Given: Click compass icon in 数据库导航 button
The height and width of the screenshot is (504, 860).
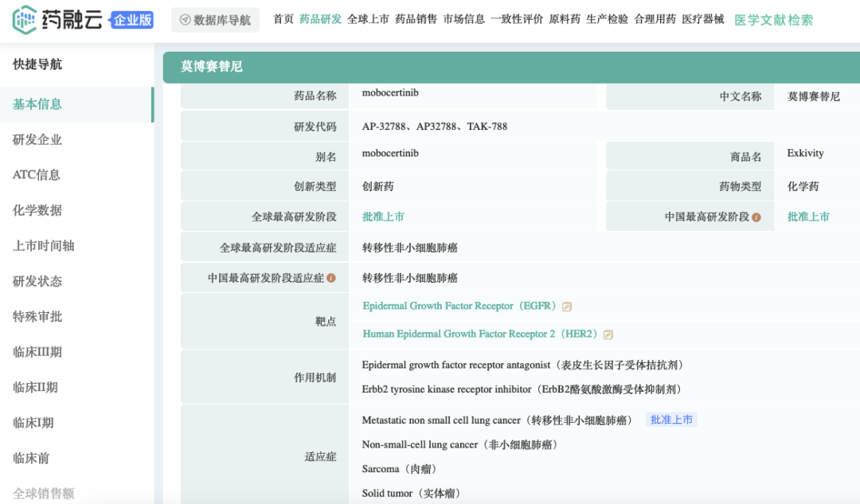Looking at the screenshot, I should (186, 20).
